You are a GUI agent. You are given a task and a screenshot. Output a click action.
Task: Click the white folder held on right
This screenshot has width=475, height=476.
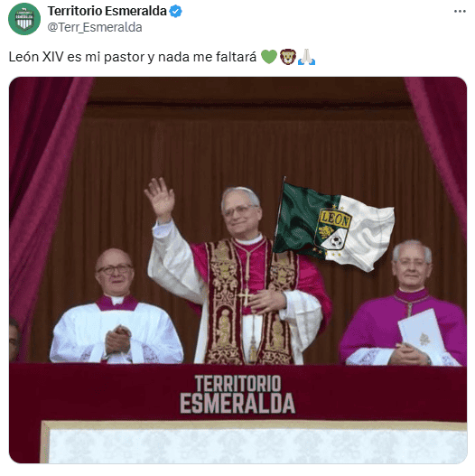point(423,336)
